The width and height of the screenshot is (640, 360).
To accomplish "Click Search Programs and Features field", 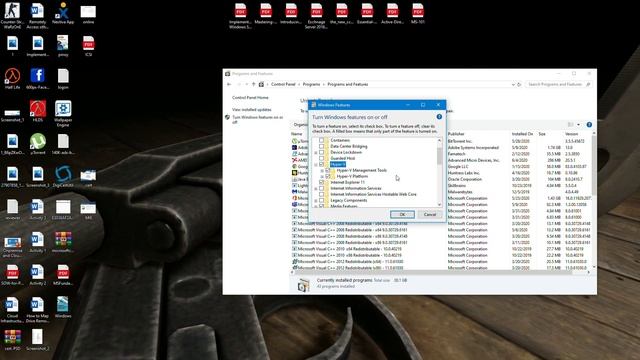I will point(558,84).
